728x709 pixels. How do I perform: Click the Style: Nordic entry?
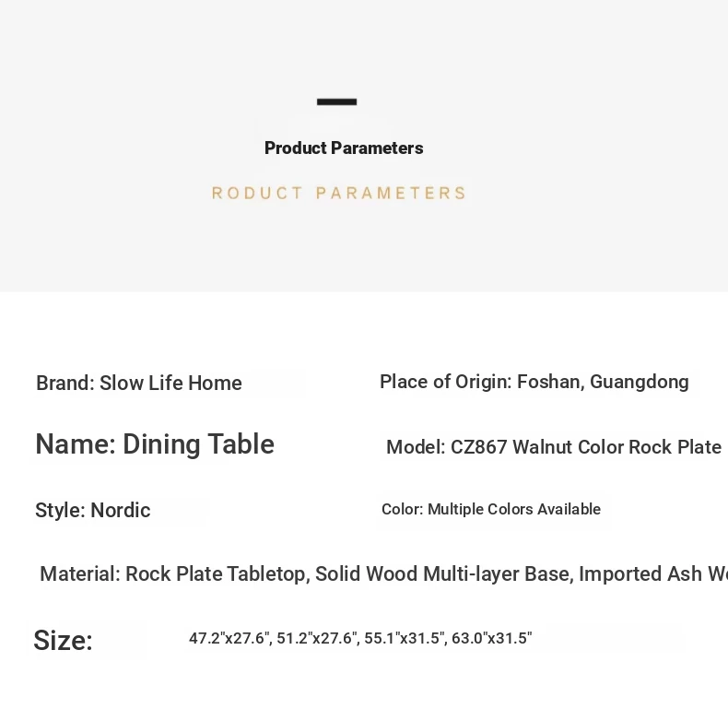point(93,510)
